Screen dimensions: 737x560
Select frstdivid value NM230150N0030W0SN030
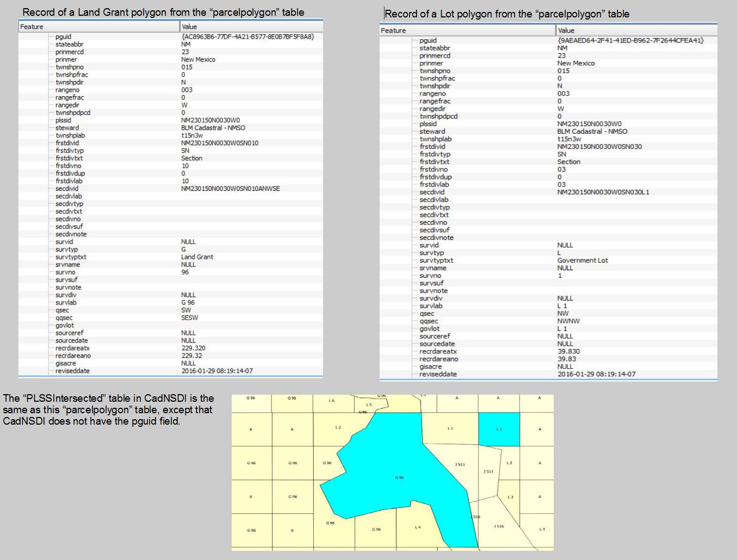tap(599, 146)
